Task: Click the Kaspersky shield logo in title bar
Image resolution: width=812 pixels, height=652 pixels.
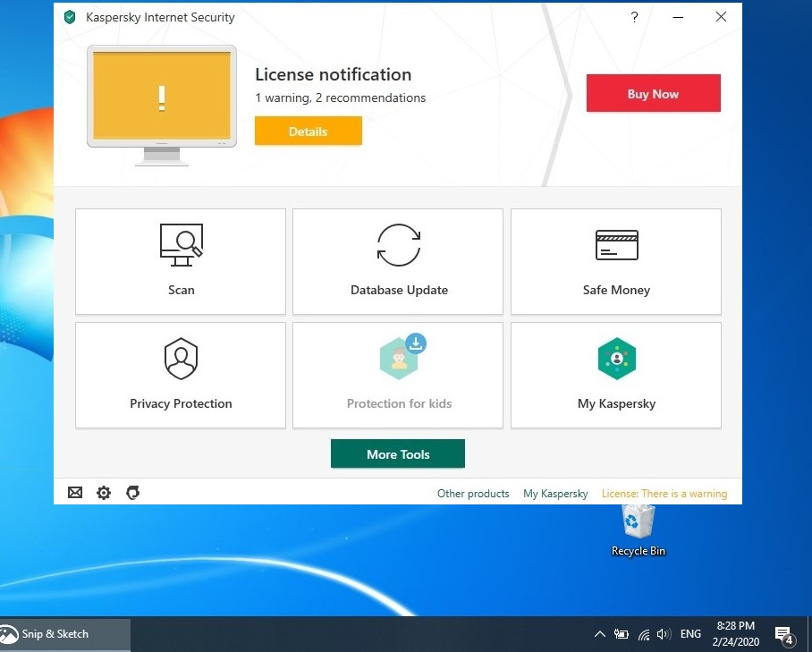Action: point(70,17)
